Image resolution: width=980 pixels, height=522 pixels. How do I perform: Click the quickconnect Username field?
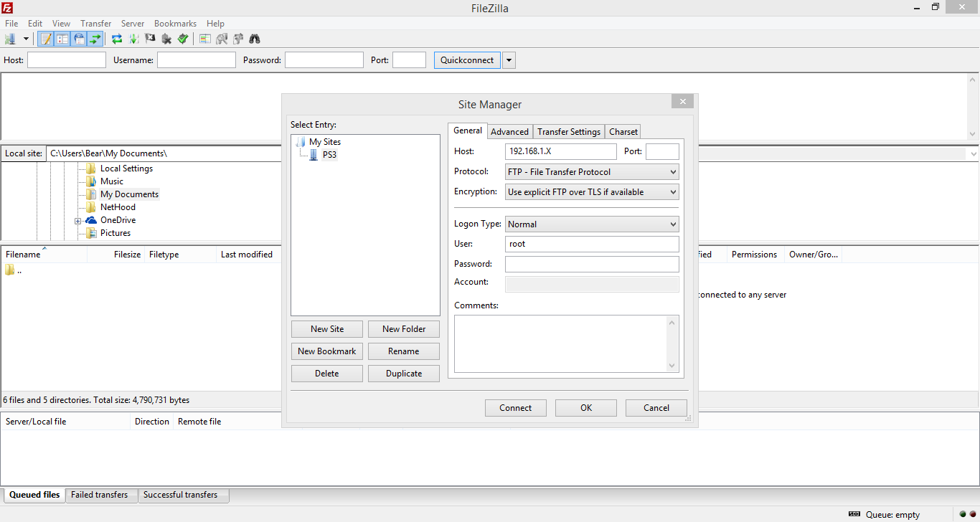[x=197, y=60]
